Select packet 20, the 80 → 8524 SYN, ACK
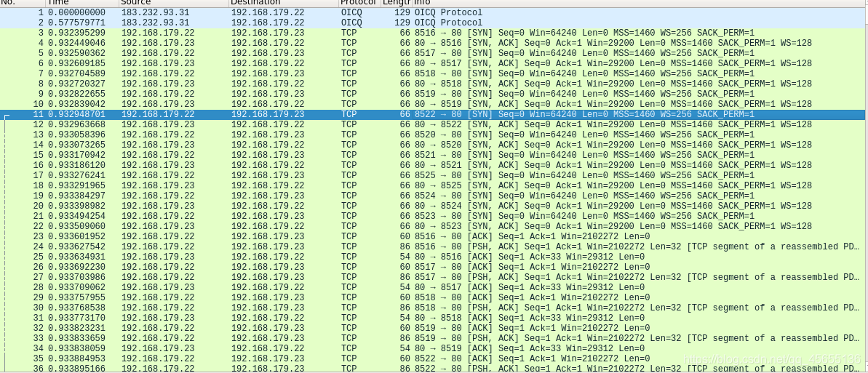The height and width of the screenshot is (373, 868). click(434, 206)
